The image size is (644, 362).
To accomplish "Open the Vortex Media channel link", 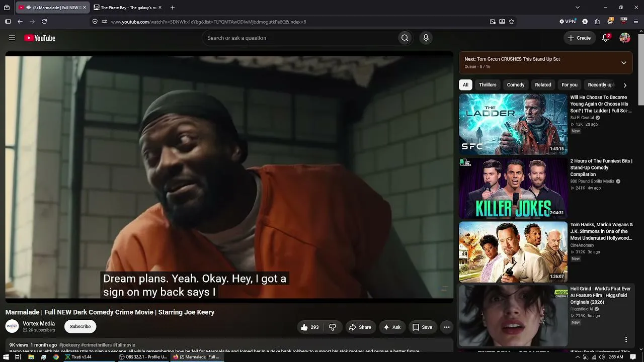I will click(39, 324).
